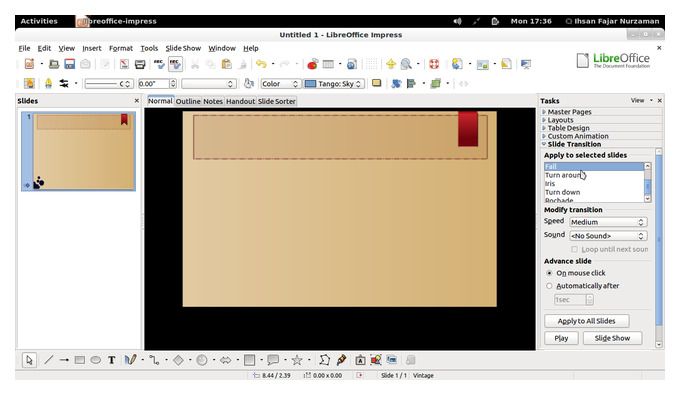Click the Slide Show button in Tasks
680x395 pixels.
click(612, 338)
